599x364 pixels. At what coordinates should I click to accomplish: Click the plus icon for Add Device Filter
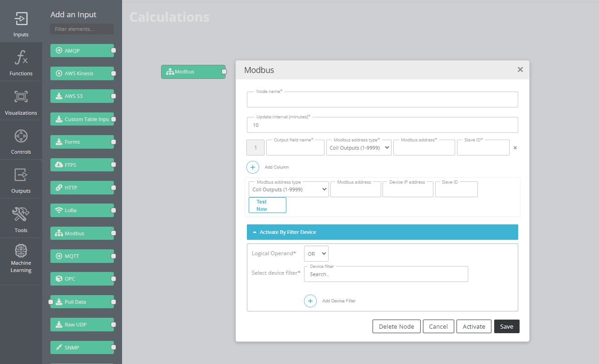[x=310, y=301]
